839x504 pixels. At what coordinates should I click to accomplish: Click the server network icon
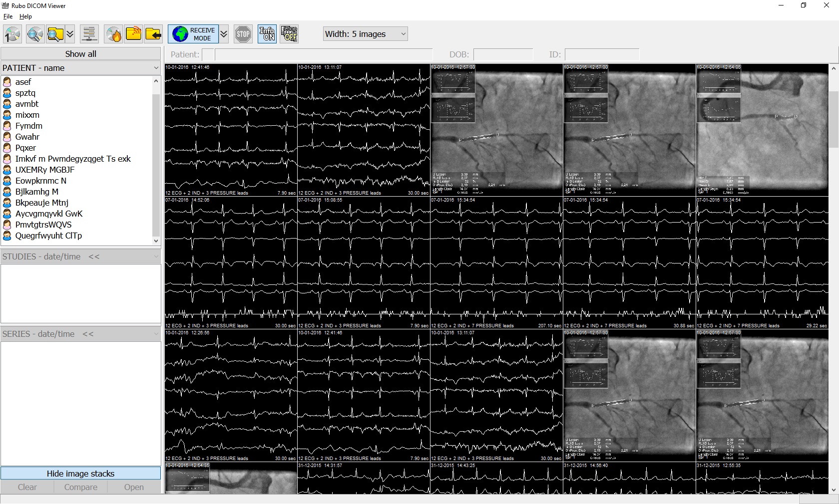point(89,34)
